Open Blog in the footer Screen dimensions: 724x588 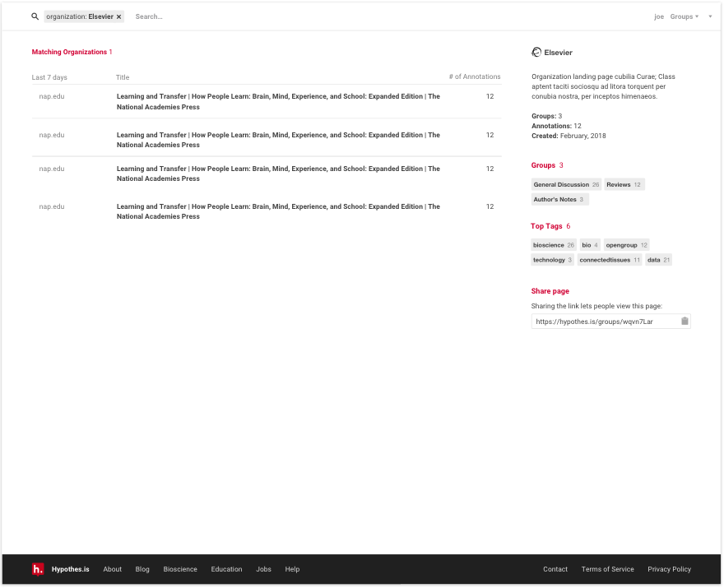coord(142,569)
